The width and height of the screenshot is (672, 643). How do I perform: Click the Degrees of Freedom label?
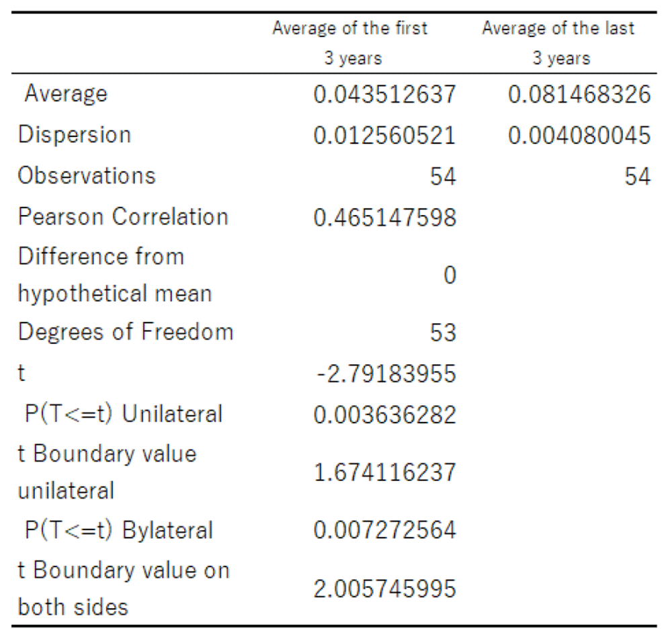tap(126, 332)
